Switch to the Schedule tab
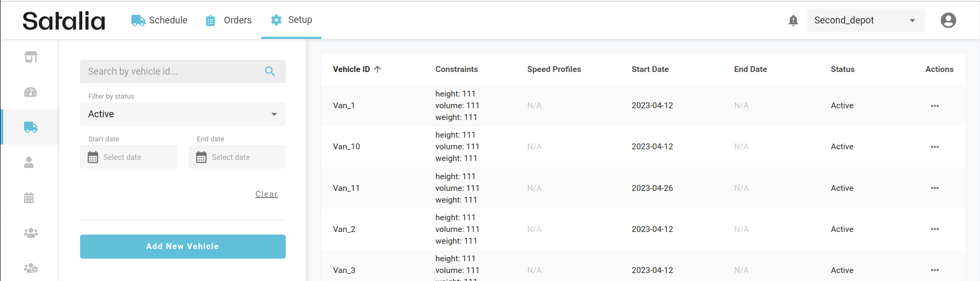The width and height of the screenshot is (980, 281). (160, 20)
